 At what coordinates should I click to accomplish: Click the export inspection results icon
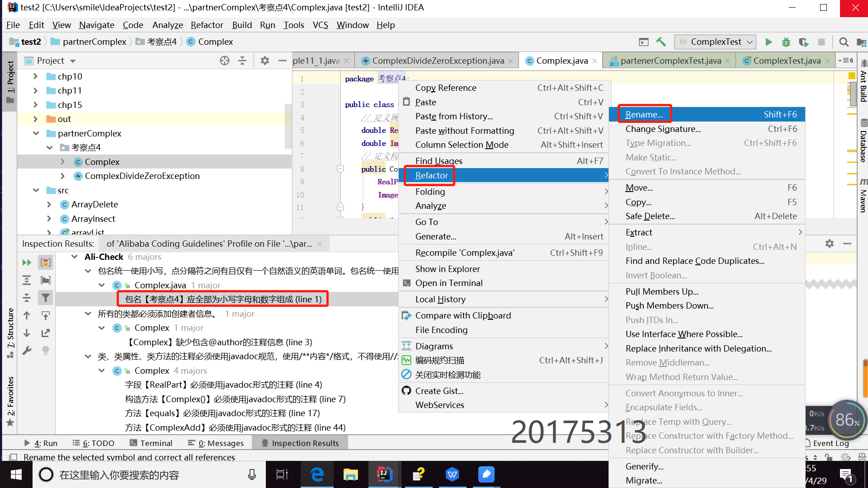(46, 333)
